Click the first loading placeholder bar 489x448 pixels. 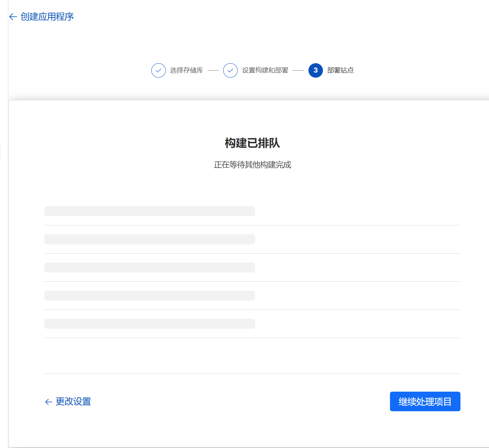point(150,211)
